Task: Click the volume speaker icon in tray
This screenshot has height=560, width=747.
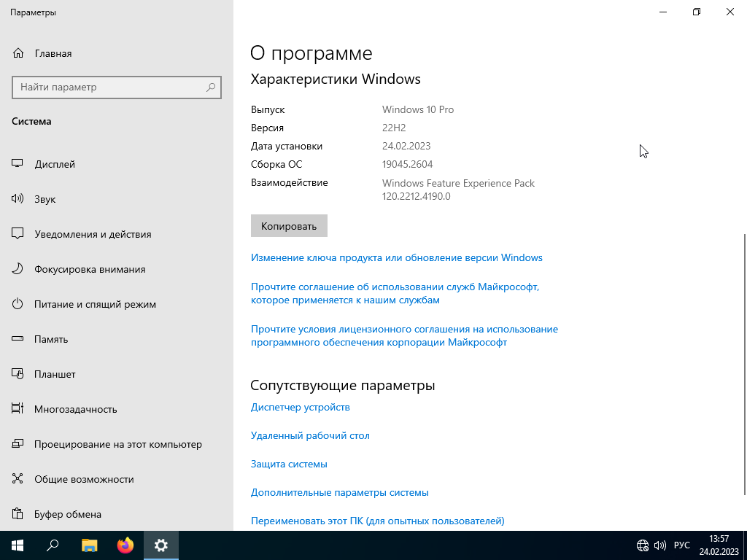Action: tap(659, 545)
